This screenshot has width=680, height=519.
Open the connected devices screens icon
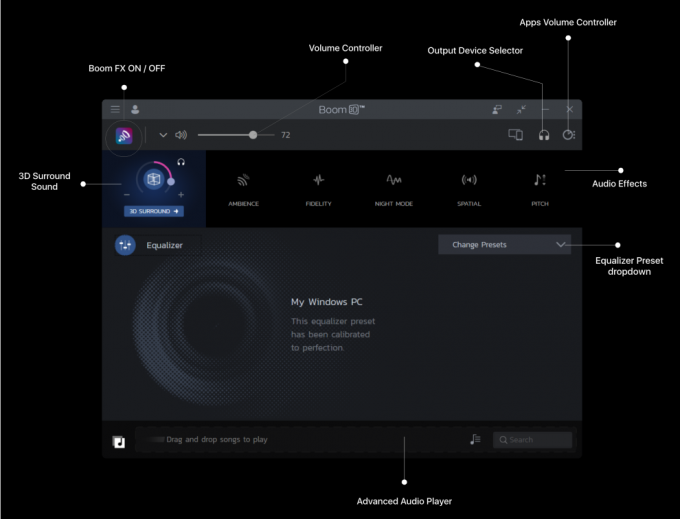tap(515, 135)
